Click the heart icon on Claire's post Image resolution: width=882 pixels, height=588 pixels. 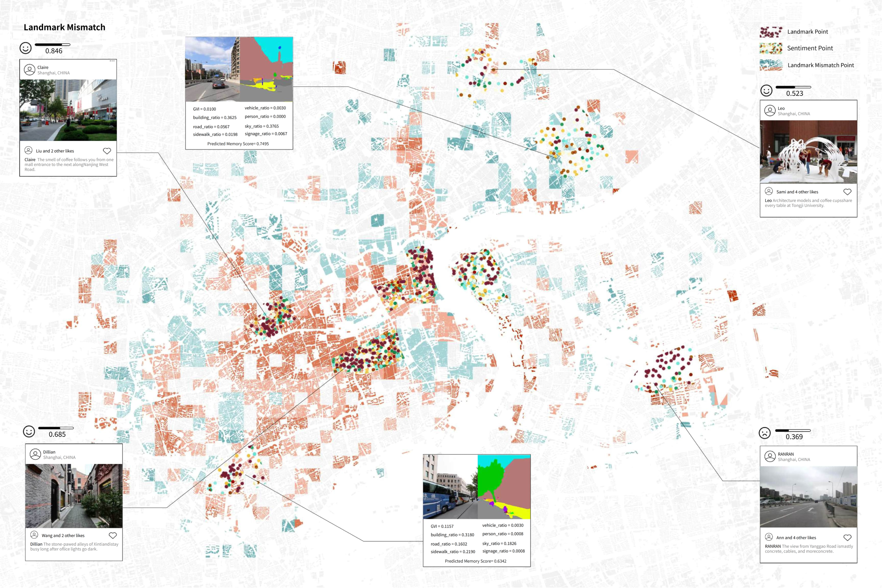tap(107, 151)
